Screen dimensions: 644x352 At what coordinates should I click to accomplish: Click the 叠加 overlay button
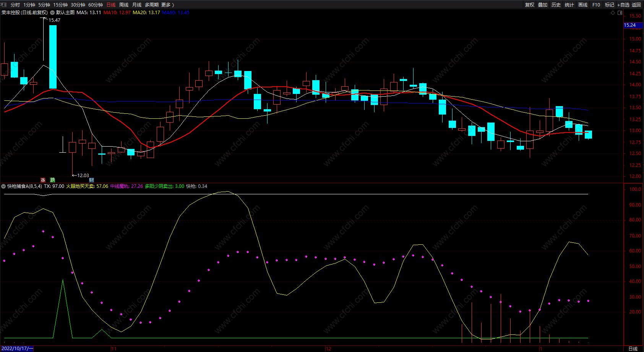click(543, 5)
